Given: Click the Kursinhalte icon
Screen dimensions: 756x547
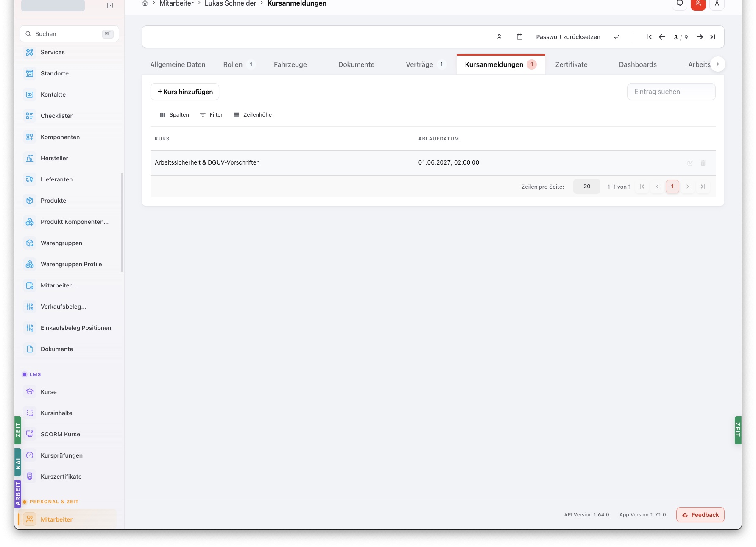Looking at the screenshot, I should (30, 413).
